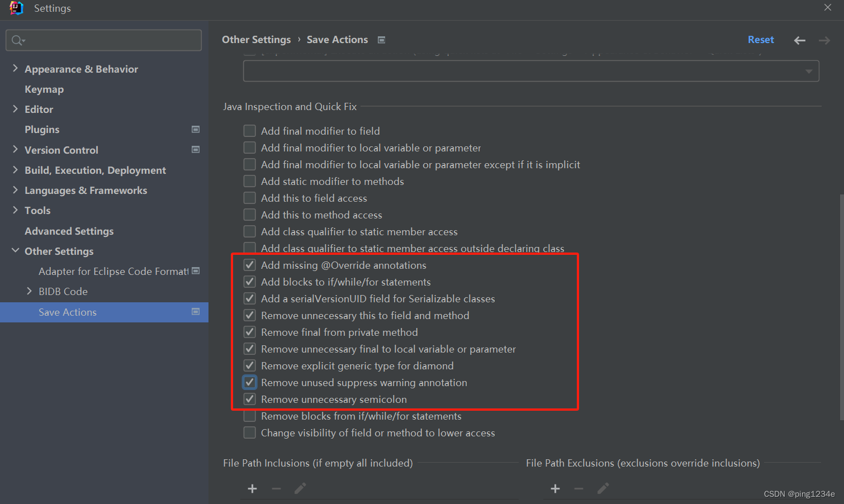
Task: Open Other Settings breadcrumb entry
Action: tap(257, 40)
